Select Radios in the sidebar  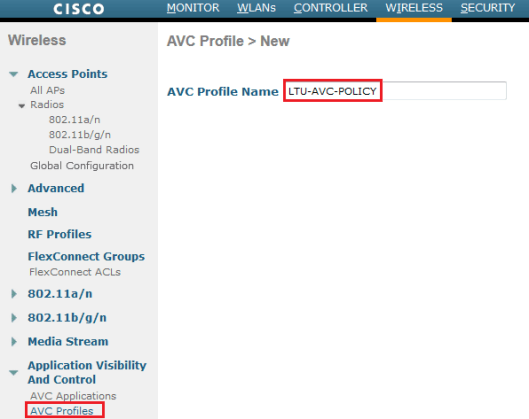tap(47, 105)
